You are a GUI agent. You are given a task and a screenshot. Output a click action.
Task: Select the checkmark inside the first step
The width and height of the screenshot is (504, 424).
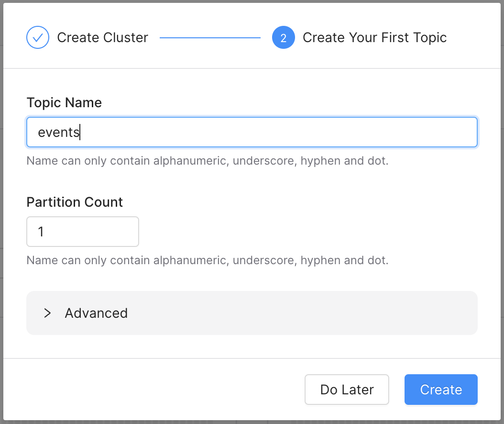[38, 37]
